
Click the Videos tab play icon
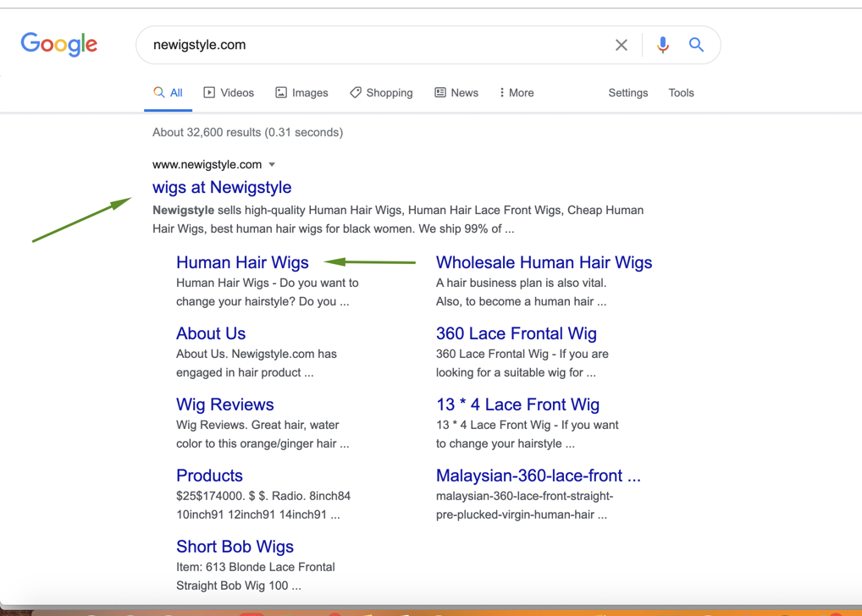tap(209, 92)
